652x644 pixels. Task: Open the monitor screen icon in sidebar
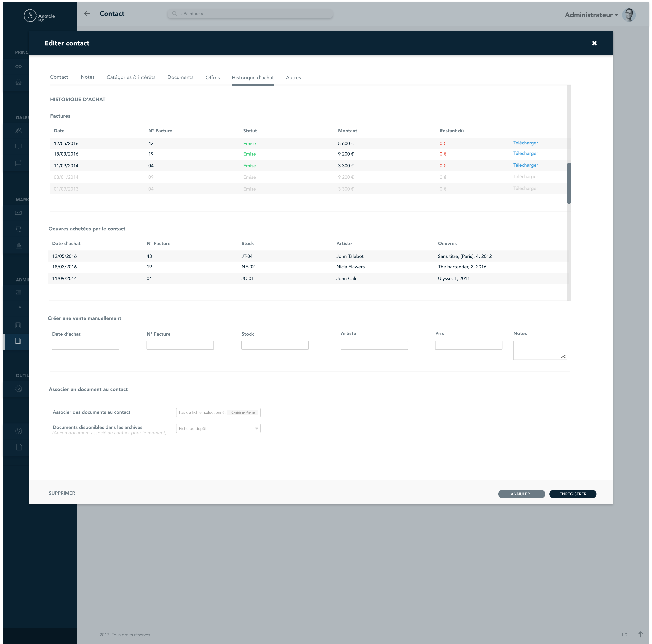click(19, 147)
